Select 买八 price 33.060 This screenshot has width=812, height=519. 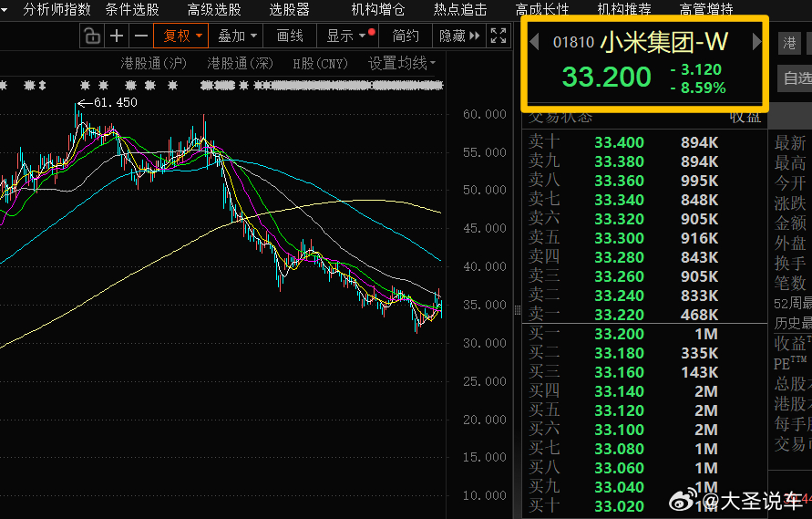(620, 468)
